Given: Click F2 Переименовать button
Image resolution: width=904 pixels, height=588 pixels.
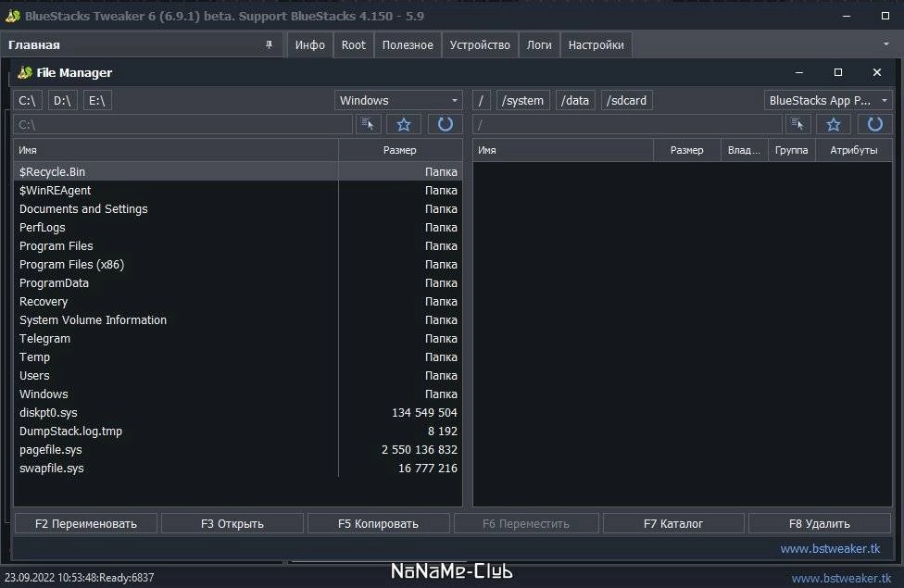Looking at the screenshot, I should click(x=85, y=523).
